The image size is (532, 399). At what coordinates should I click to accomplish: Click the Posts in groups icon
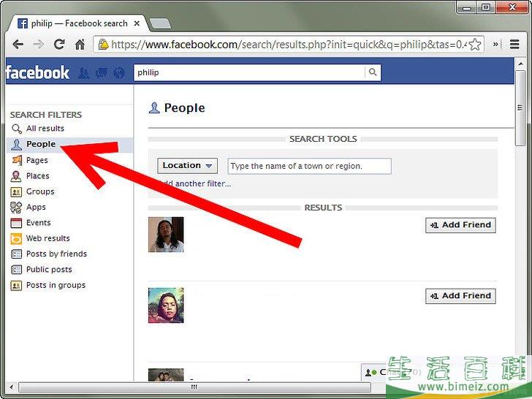[x=16, y=285]
